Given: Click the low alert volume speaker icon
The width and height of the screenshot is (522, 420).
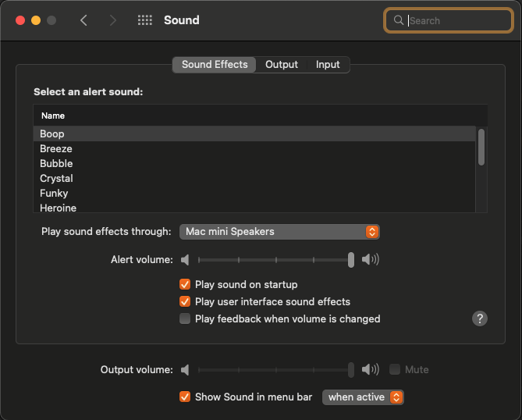Looking at the screenshot, I should (x=185, y=260).
